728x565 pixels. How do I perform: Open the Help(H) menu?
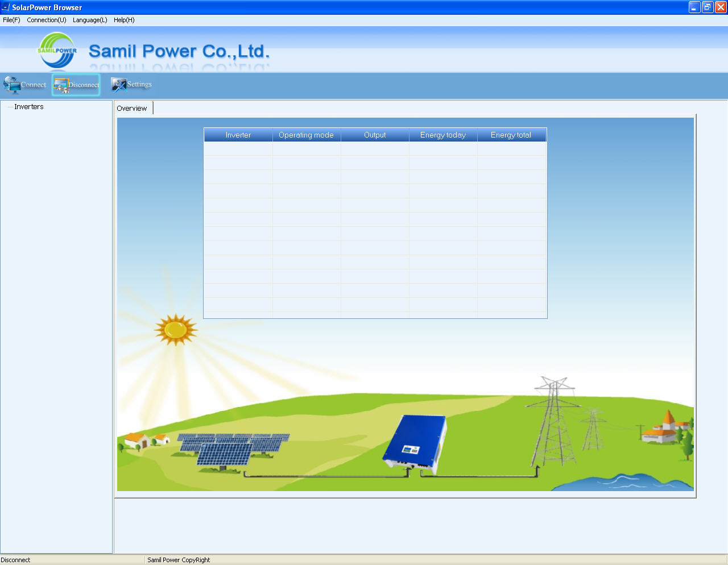[124, 20]
